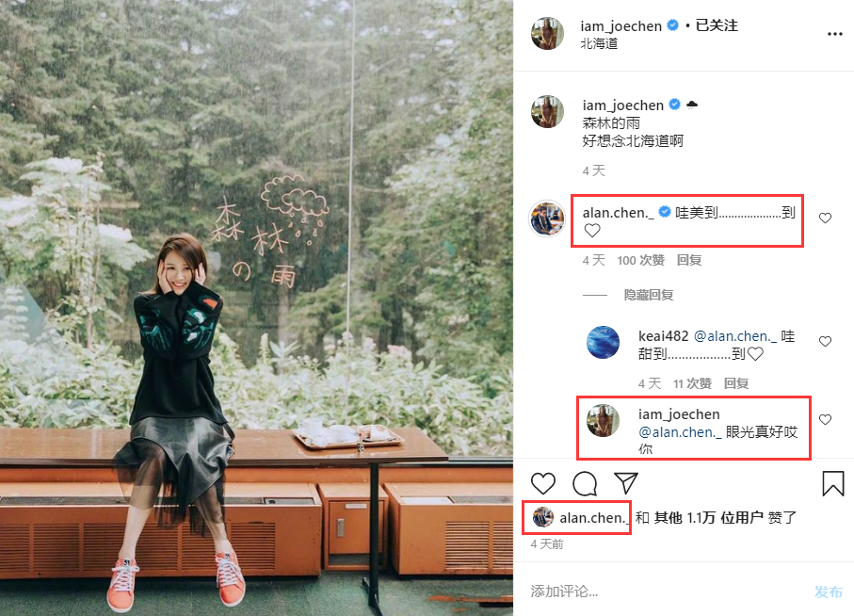Viewport: 854px width, 616px height.
Task: Open the three-dot more options menu
Action: click(x=834, y=34)
